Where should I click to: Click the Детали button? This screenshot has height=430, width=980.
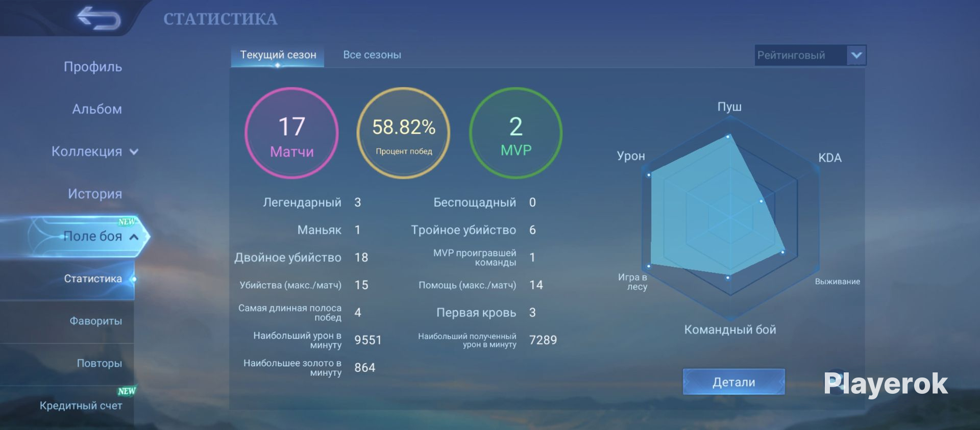734,382
